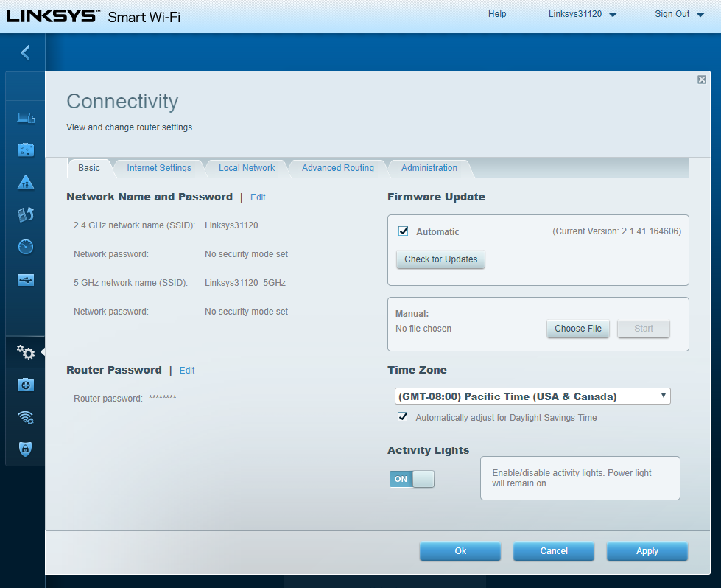Close the Connectivity panel with X
Image resolution: width=721 pixels, height=588 pixels.
point(702,80)
